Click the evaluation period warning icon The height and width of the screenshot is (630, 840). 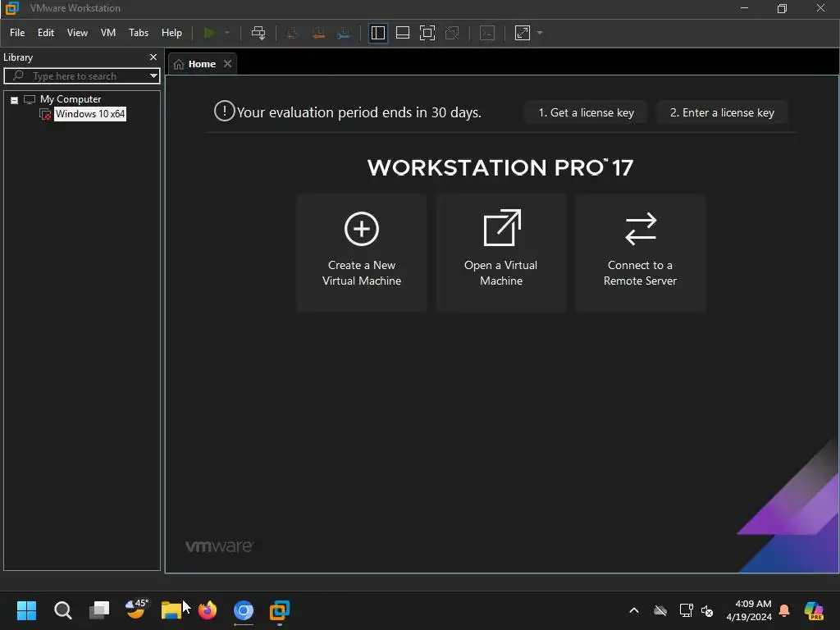pyautogui.click(x=224, y=112)
